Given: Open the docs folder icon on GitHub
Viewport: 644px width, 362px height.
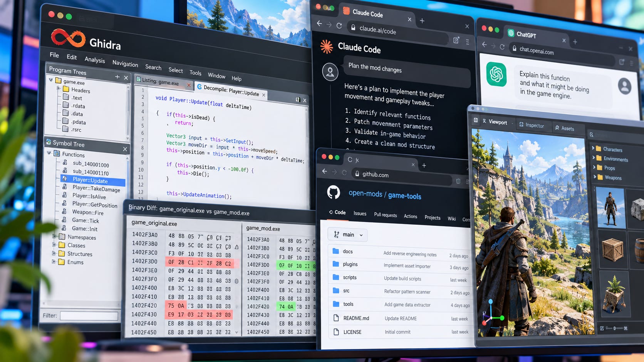Looking at the screenshot, I should pyautogui.click(x=336, y=251).
